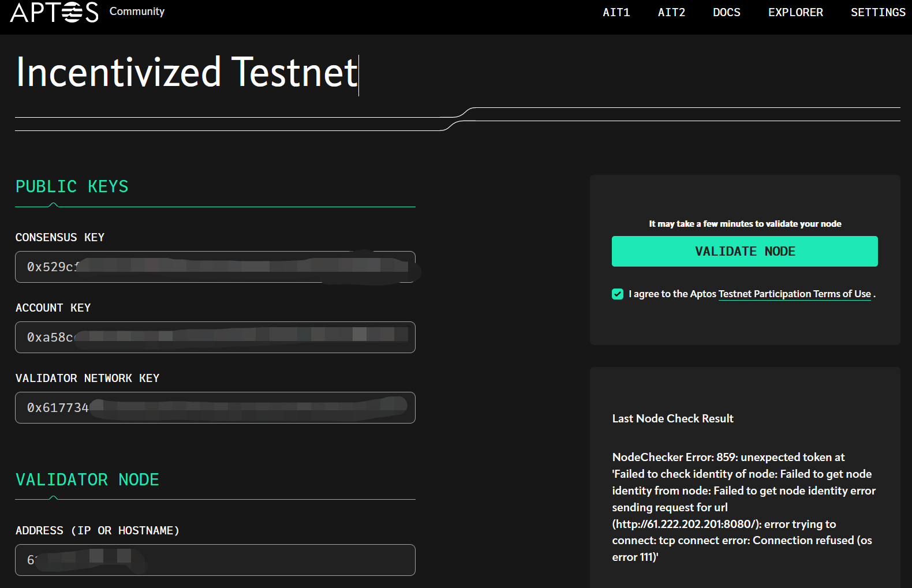This screenshot has height=588, width=912.
Task: Click the 'Incentivized Testnet' heading
Action: [187, 73]
